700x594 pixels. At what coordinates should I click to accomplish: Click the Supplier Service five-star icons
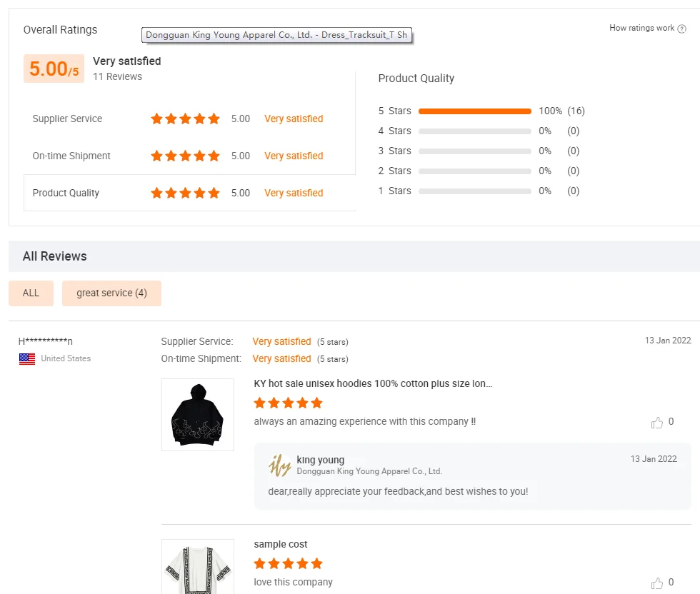coord(185,119)
